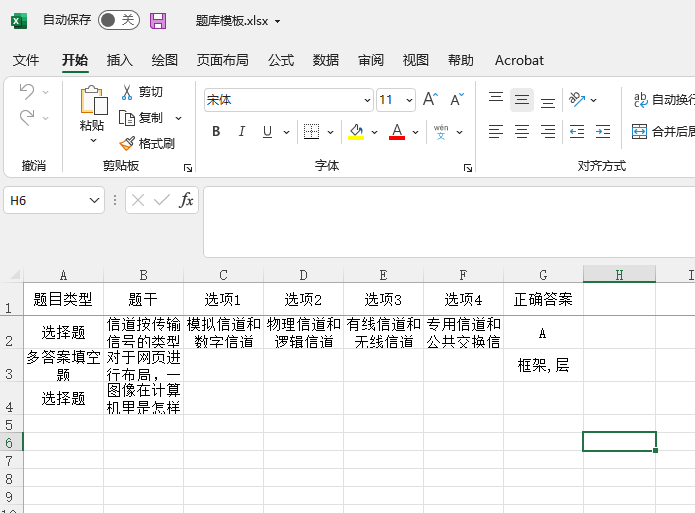695x513 pixels.
Task: Apply the red font color
Action: click(x=397, y=131)
